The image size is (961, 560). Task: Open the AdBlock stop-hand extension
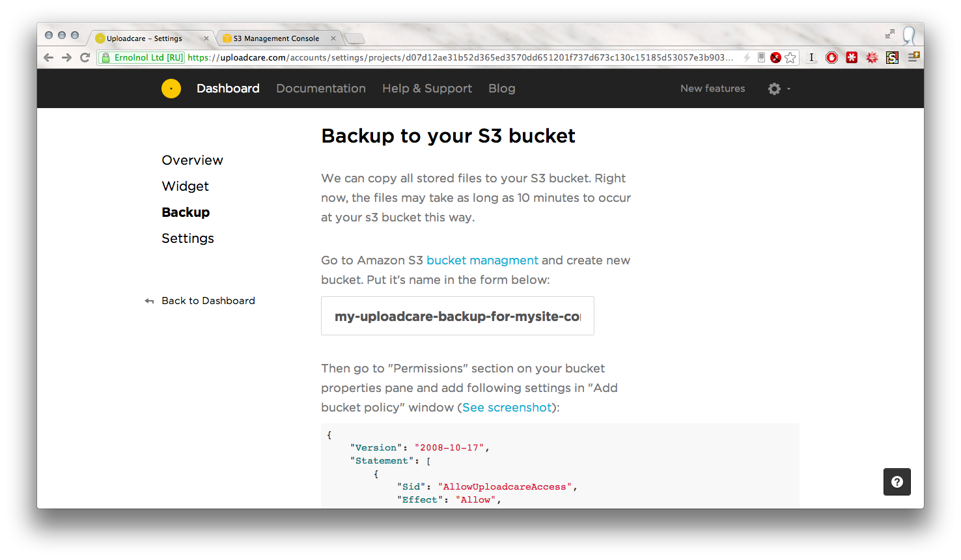[831, 57]
